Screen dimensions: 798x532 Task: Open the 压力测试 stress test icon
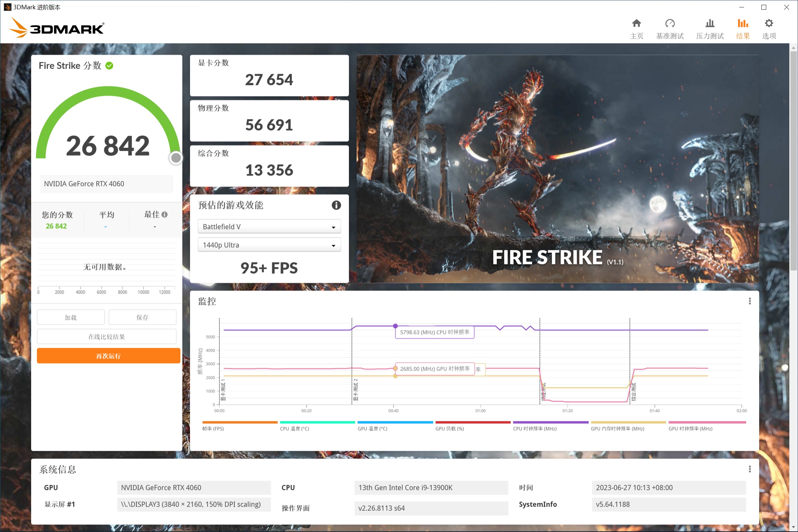point(710,23)
